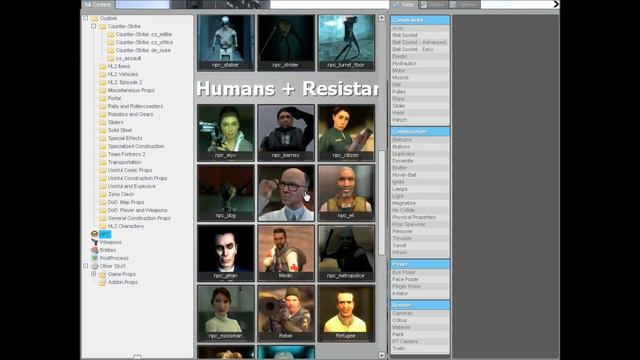Spawn the npc_citizen thumbnail
This screenshot has height=360, width=640.
tap(346, 133)
